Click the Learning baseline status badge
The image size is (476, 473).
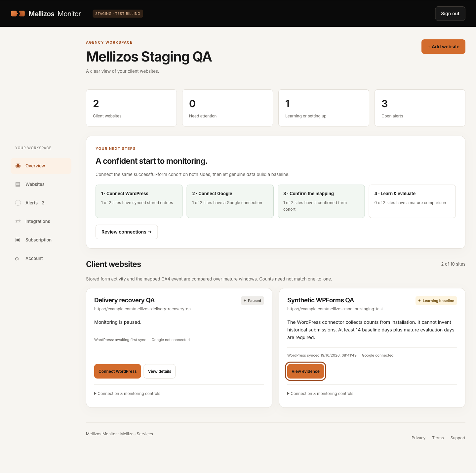436,301
